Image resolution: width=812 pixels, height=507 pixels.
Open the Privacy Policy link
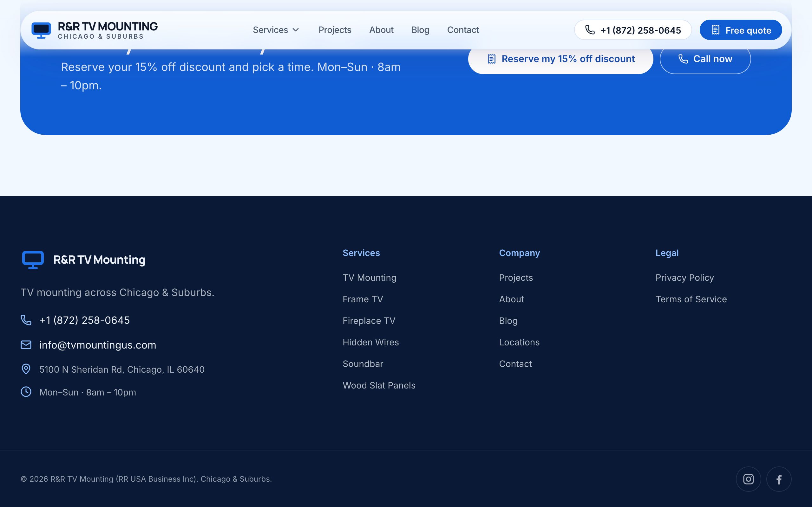(x=684, y=278)
